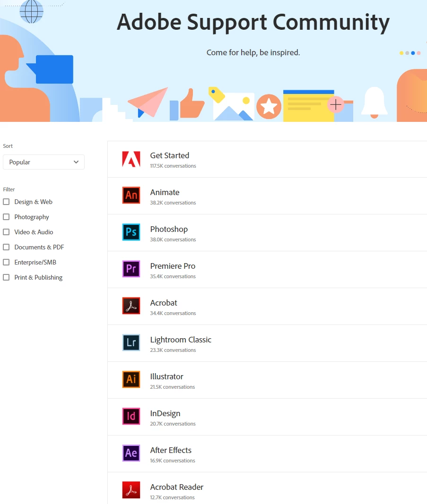This screenshot has height=504, width=427.
Task: Click the pink plus circle in the banner
Action: [336, 105]
